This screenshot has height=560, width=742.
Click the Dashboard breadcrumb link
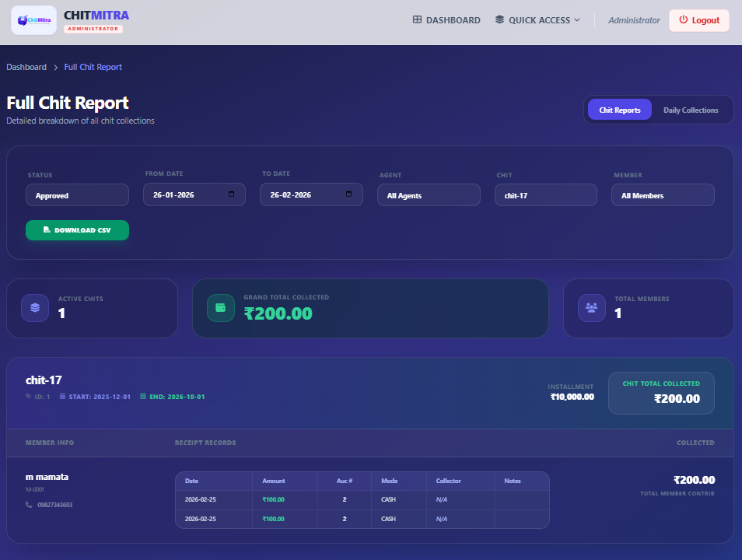point(26,67)
